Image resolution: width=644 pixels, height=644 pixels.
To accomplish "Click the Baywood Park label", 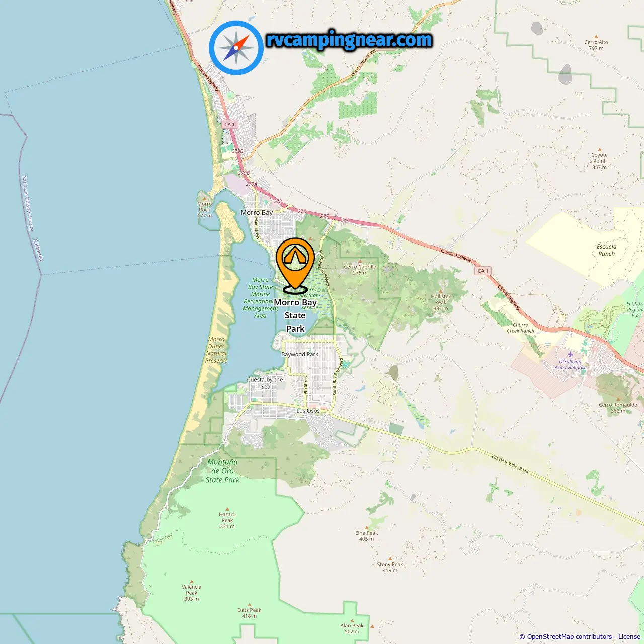I will (x=300, y=354).
